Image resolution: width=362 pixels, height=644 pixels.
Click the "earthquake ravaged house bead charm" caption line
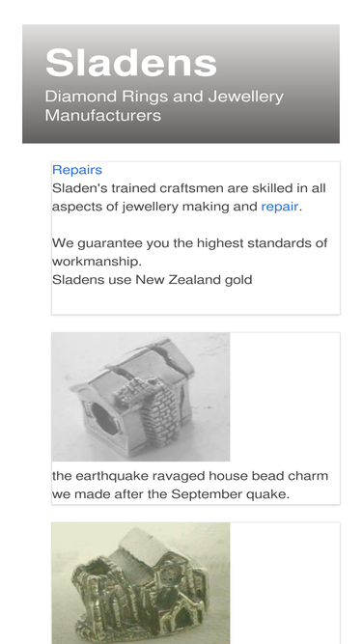tap(190, 476)
